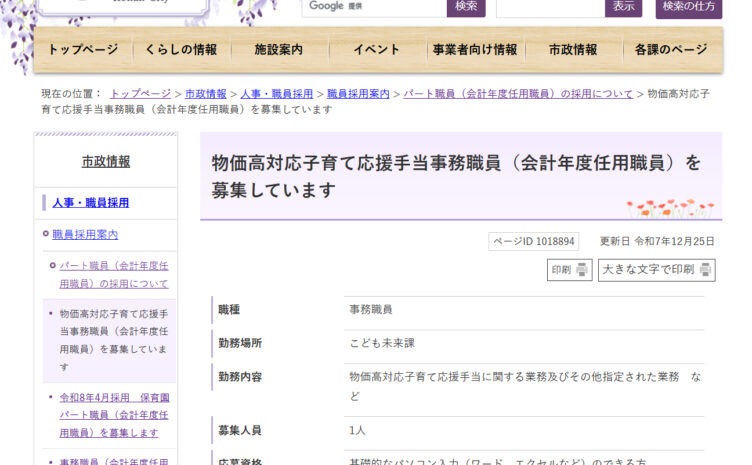Screen dimensions: 752x465
Task: Click the Google custom search input field
Action: (x=372, y=7)
